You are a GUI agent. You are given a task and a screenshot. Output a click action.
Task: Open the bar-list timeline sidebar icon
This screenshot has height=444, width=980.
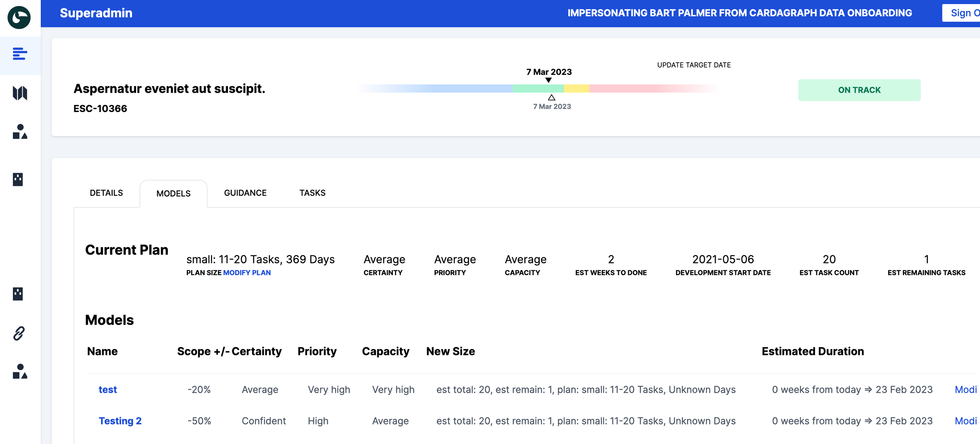(x=20, y=54)
